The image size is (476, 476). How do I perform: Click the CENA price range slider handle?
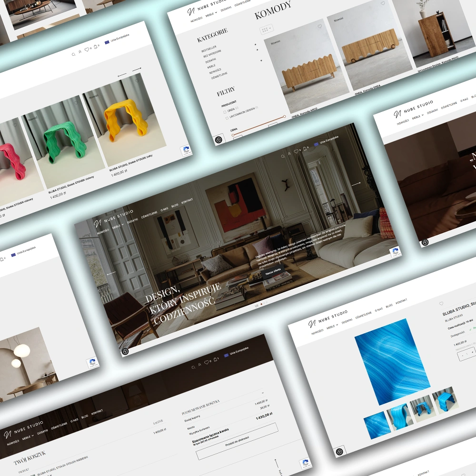[233, 135]
